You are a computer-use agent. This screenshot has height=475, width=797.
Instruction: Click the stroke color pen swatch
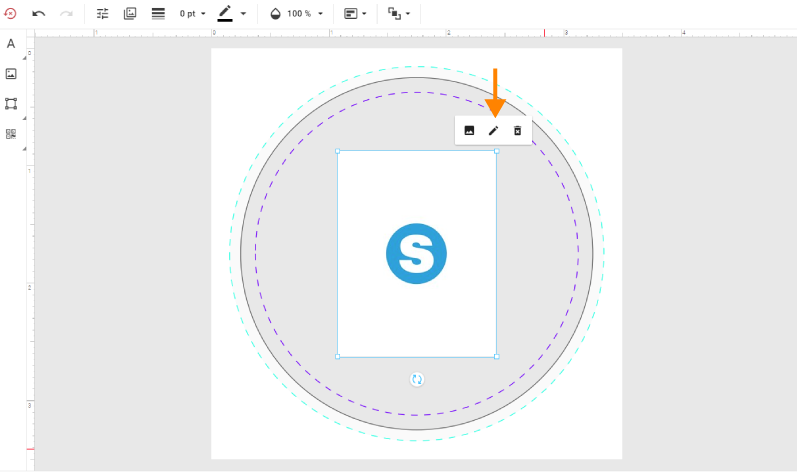tap(225, 14)
